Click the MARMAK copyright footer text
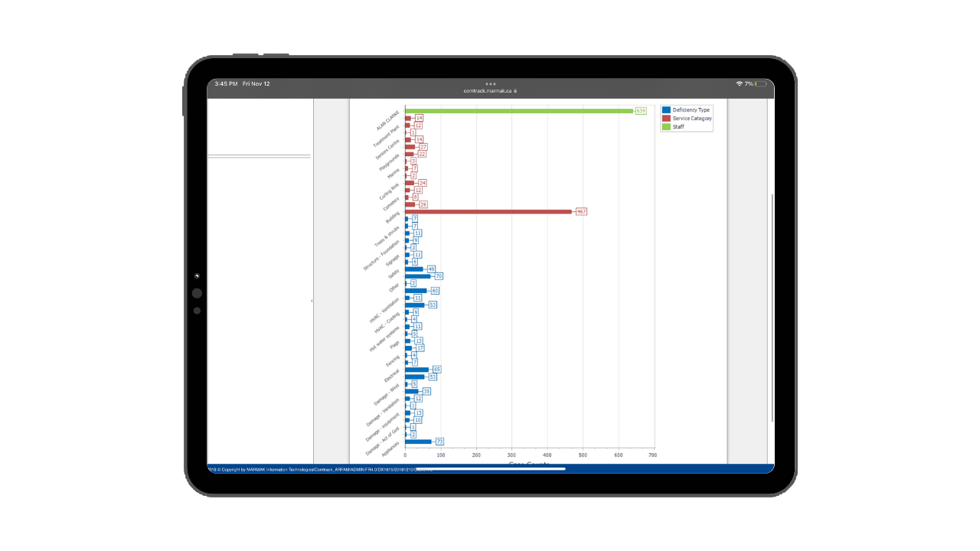 point(320,469)
